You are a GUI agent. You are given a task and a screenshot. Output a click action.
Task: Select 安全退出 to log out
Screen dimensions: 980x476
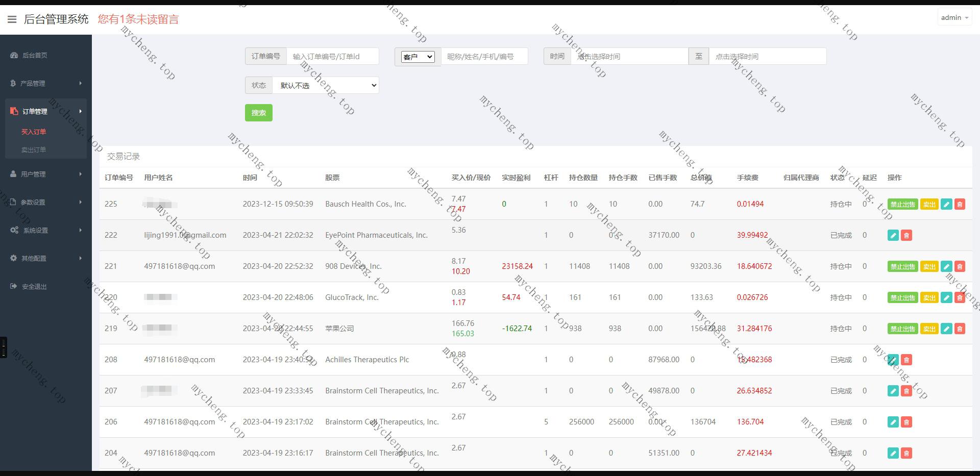[46, 286]
